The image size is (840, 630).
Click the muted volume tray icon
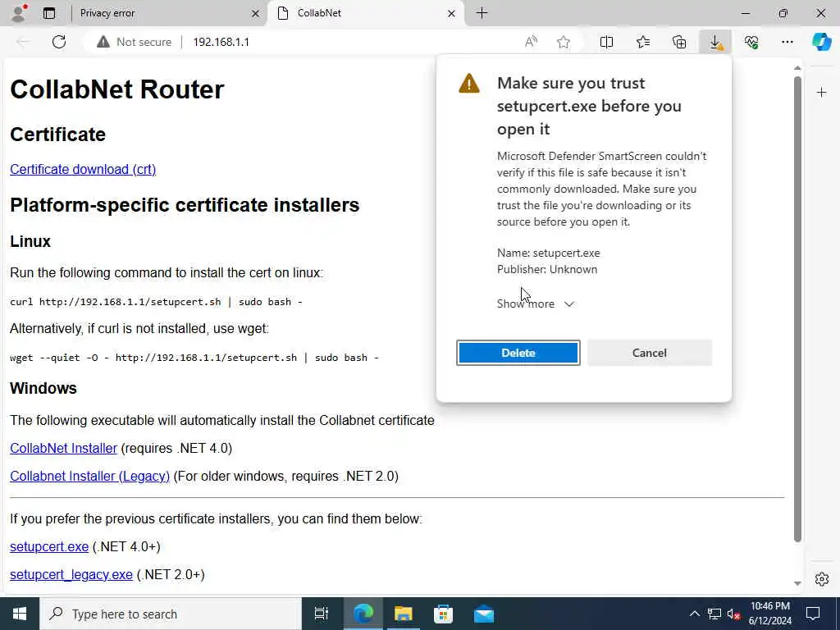(x=733, y=614)
